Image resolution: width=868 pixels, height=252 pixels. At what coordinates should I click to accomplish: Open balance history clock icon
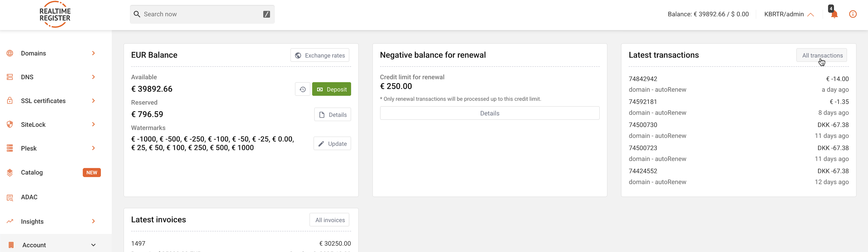click(302, 89)
